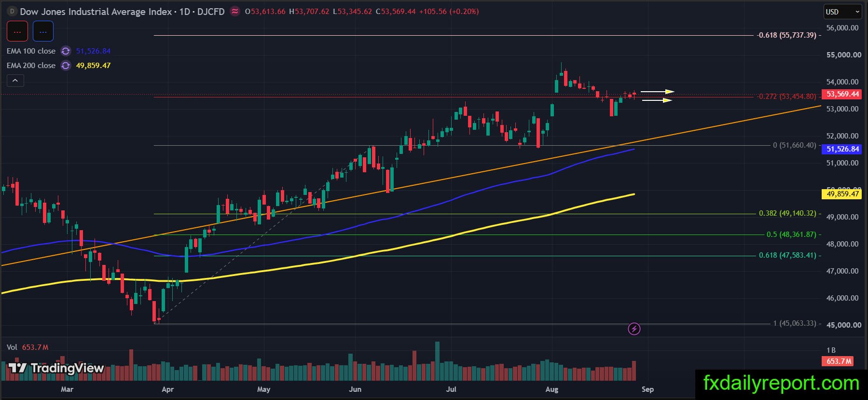Click the pink wavy market status icon

click(x=235, y=12)
